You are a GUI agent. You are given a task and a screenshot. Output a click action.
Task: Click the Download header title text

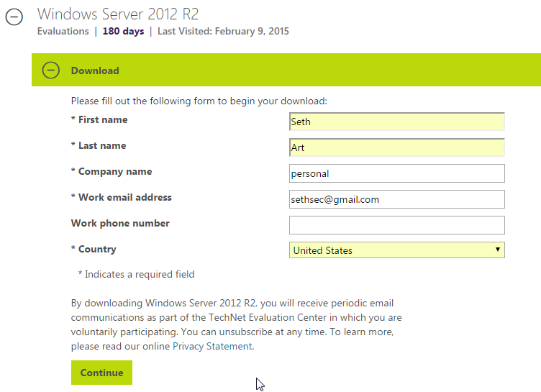tap(95, 70)
